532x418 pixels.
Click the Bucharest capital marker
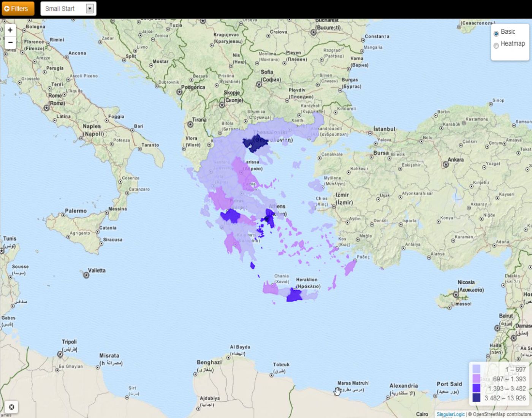coord(313,32)
